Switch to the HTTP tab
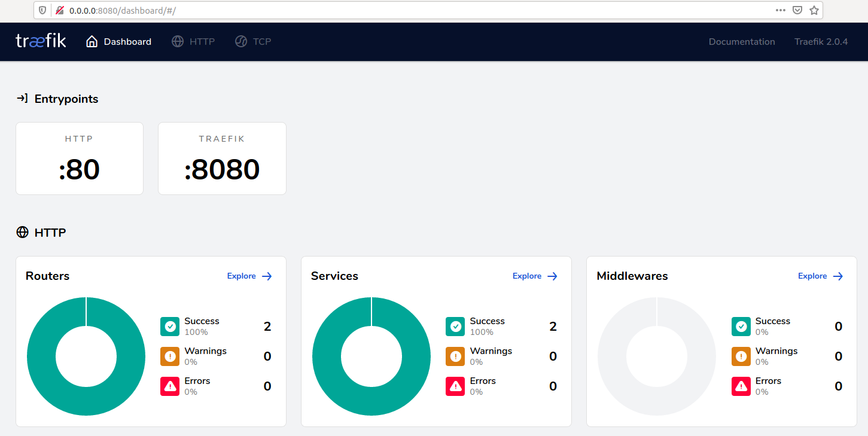Image resolution: width=868 pixels, height=436 pixels. coord(193,41)
